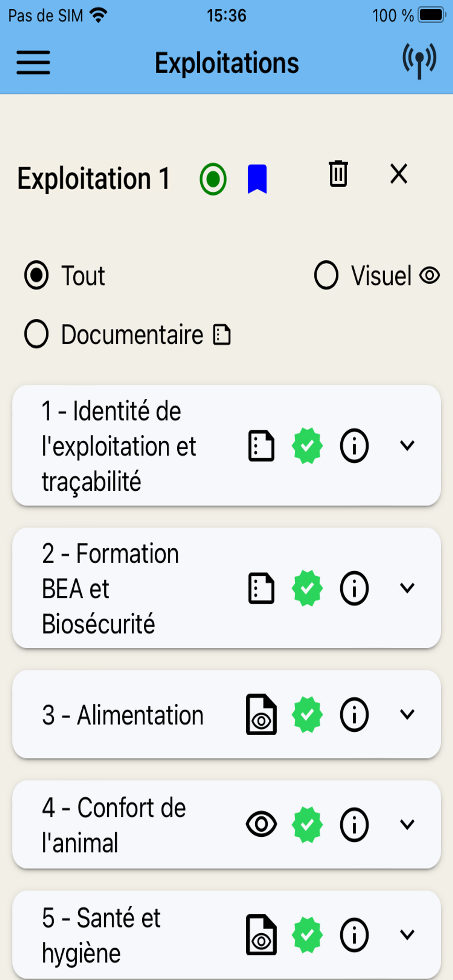Screen dimensions: 453x980
Task: Expand section 1 Identité de l'exploitation
Action: pos(407,446)
